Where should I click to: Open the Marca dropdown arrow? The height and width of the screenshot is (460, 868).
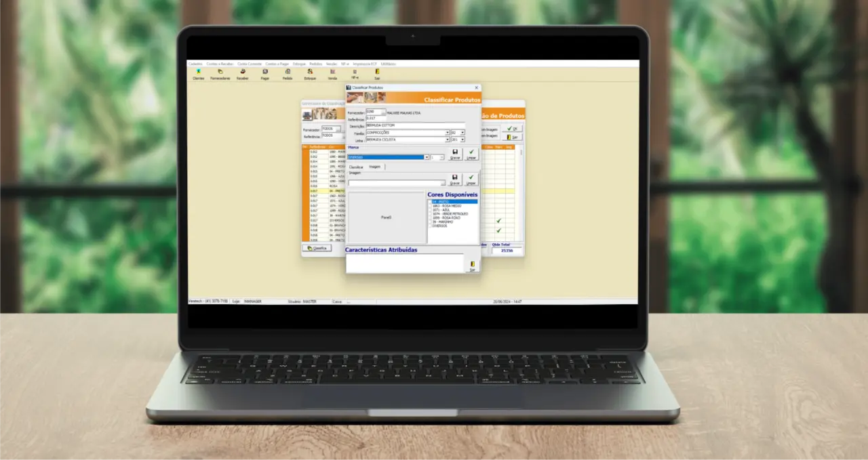pos(427,157)
